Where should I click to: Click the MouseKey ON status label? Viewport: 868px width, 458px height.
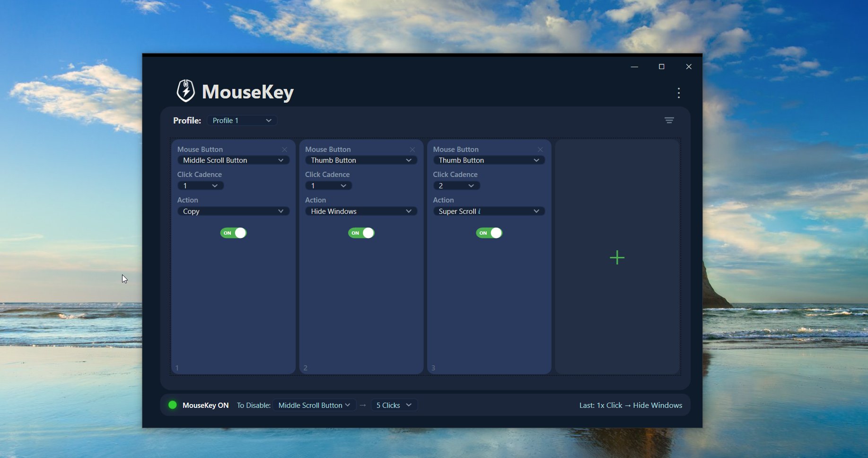pyautogui.click(x=205, y=405)
